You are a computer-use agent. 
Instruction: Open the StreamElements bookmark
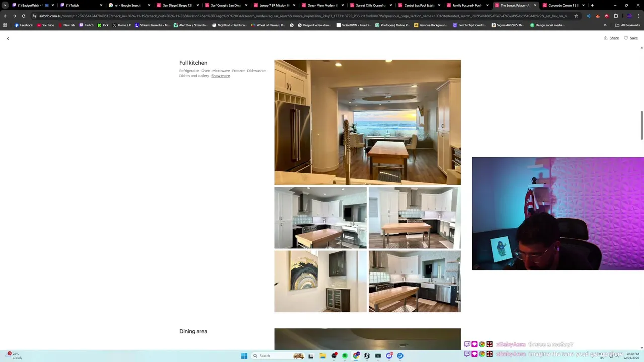(x=152, y=25)
